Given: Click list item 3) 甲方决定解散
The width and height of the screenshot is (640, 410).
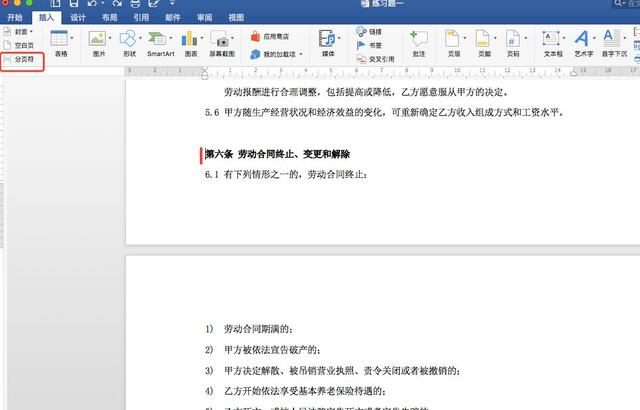Looking at the screenshot, I should [333, 370].
